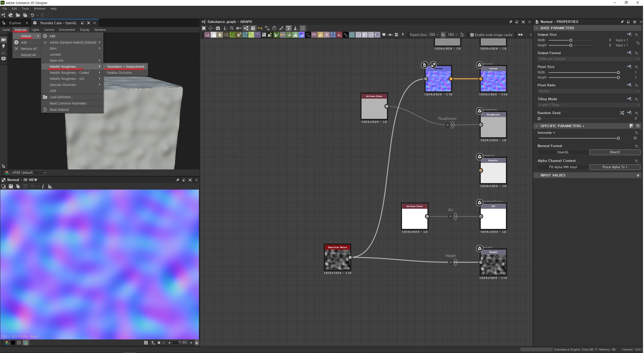Click the Add pin icon in graph toolbar

pos(403,35)
